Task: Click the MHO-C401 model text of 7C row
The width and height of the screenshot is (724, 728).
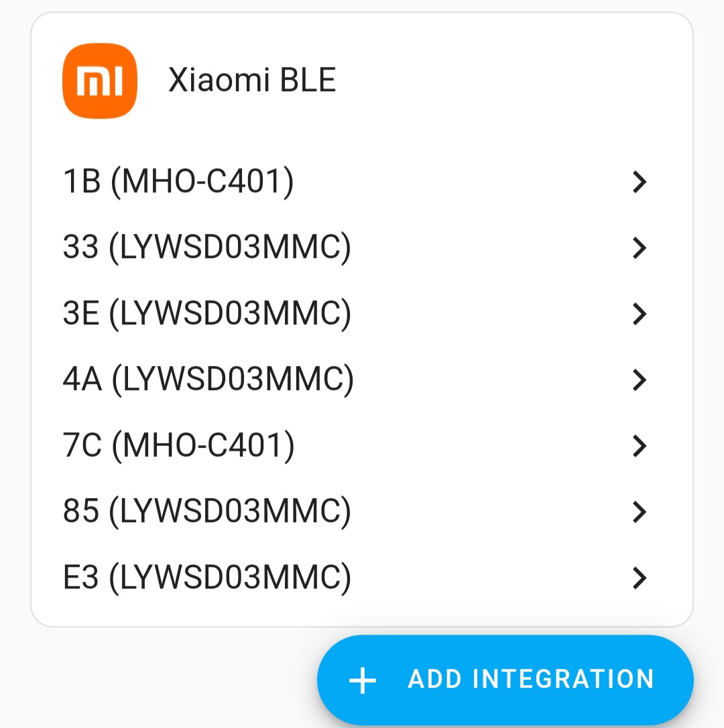Action: [203, 446]
